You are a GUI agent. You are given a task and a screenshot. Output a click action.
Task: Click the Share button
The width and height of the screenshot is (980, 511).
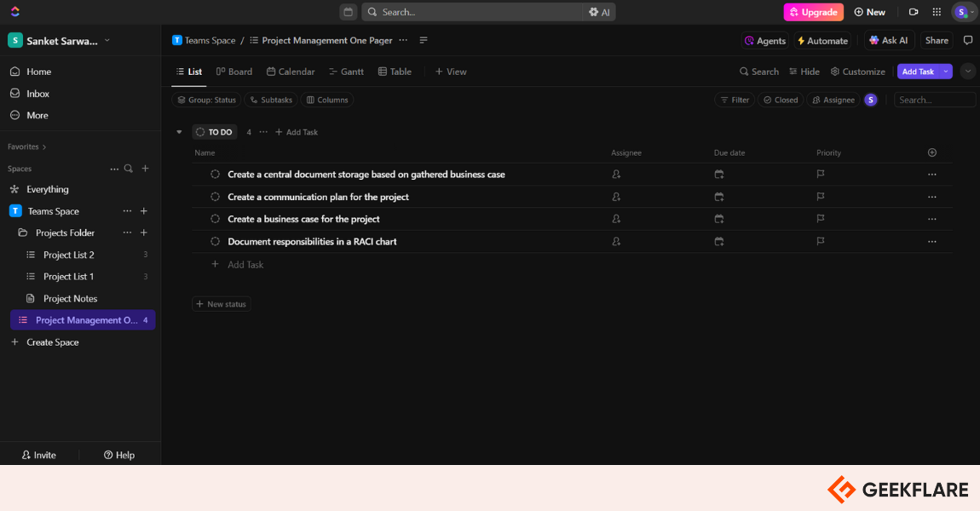[937, 40]
